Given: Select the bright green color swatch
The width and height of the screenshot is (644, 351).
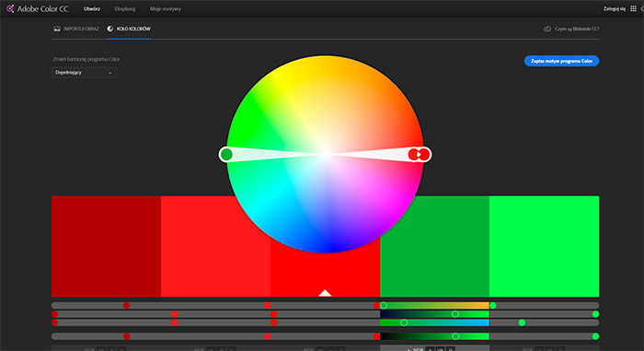Looking at the screenshot, I should coord(545,246).
